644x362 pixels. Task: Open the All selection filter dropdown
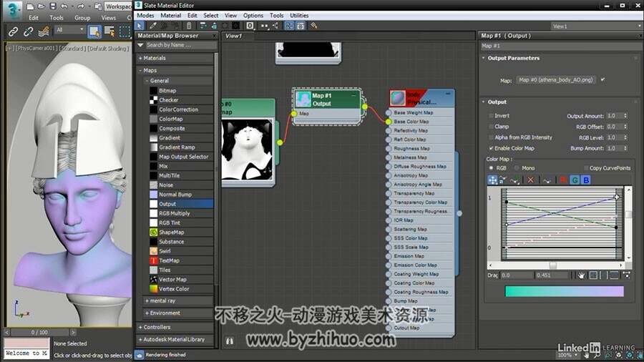tap(70, 30)
